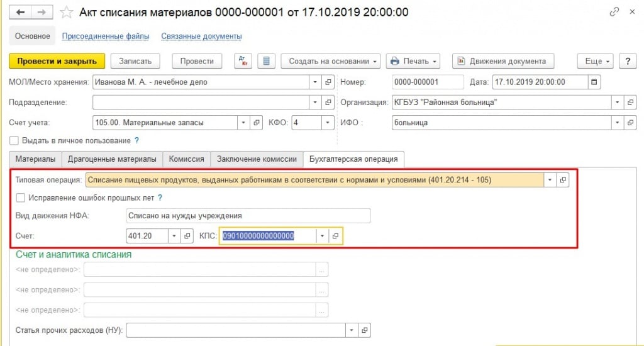Open the calendar picker for Дата field
The width and height of the screenshot is (644, 346).
click(594, 82)
